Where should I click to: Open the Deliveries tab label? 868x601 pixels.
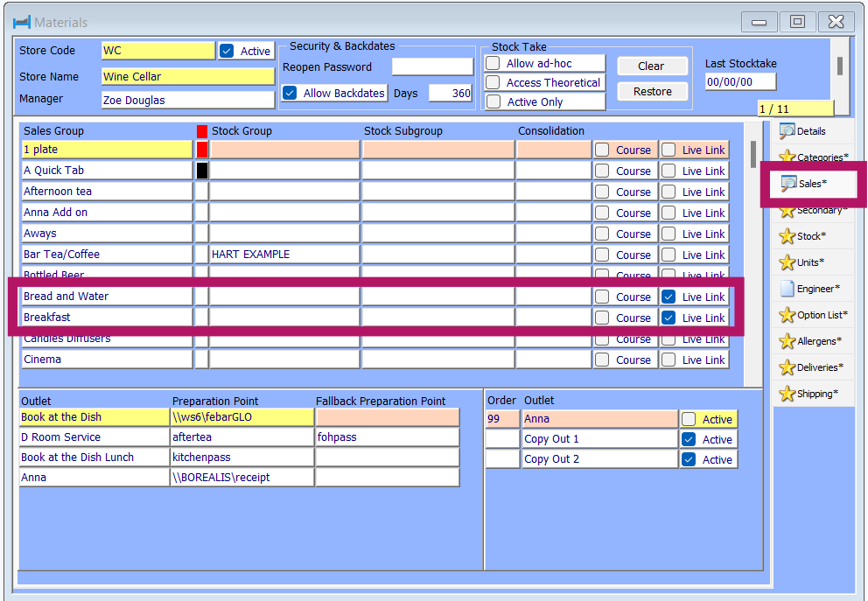(x=821, y=367)
